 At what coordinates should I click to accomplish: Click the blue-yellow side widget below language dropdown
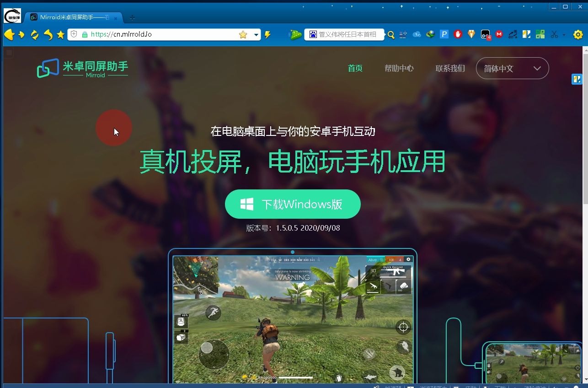point(577,79)
